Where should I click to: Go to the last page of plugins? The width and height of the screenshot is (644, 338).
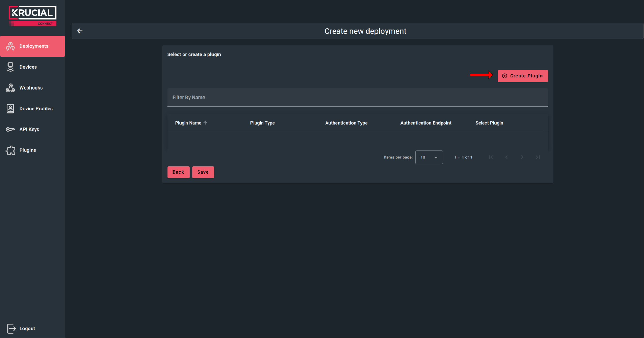pos(538,157)
